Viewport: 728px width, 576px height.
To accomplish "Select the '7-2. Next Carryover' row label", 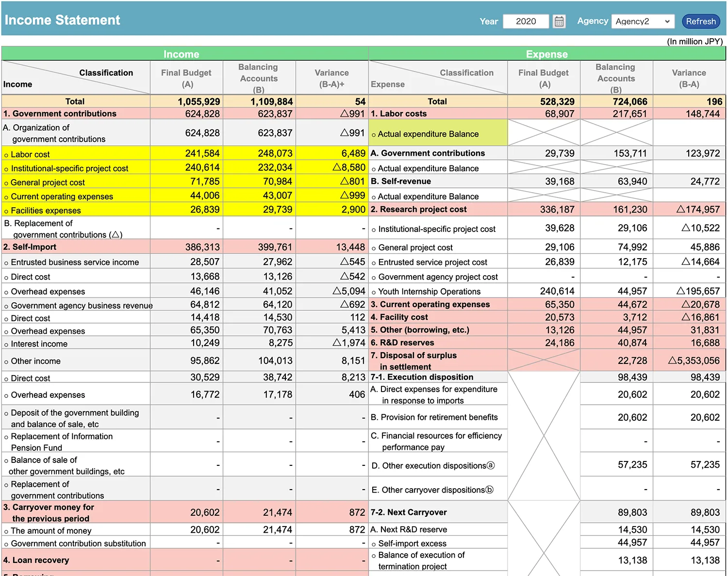I will (x=408, y=512).
